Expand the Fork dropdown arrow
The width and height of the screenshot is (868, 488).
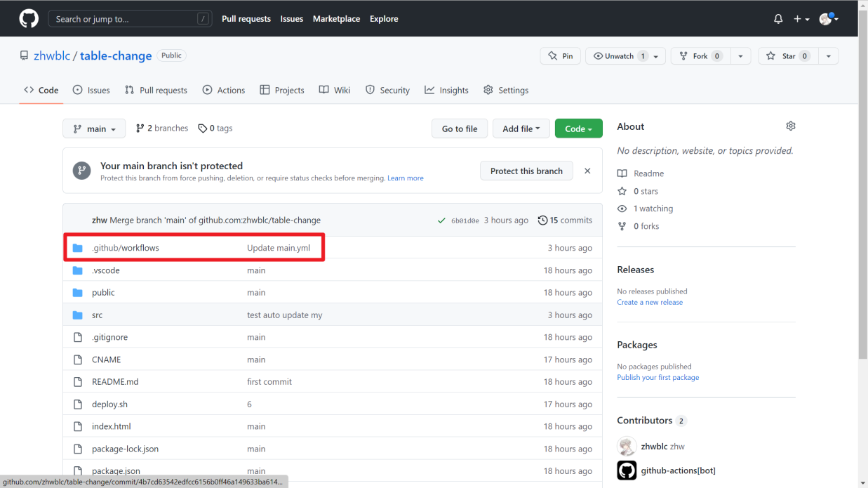coord(741,56)
